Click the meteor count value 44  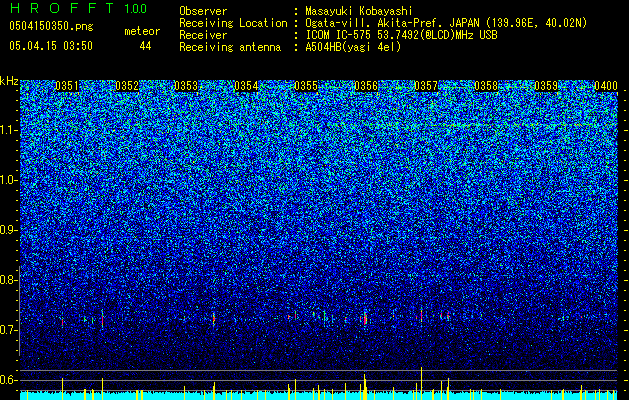coord(145,46)
